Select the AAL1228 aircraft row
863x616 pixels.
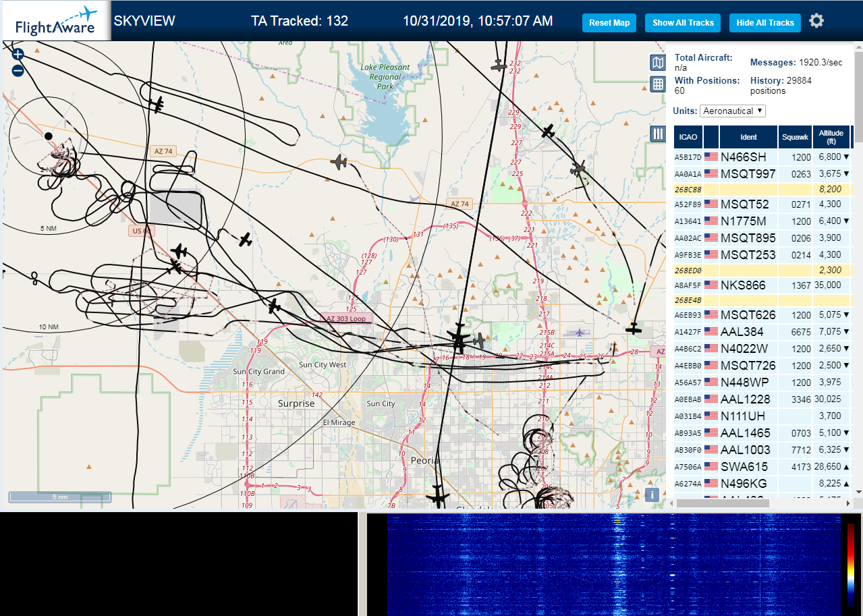(764, 399)
